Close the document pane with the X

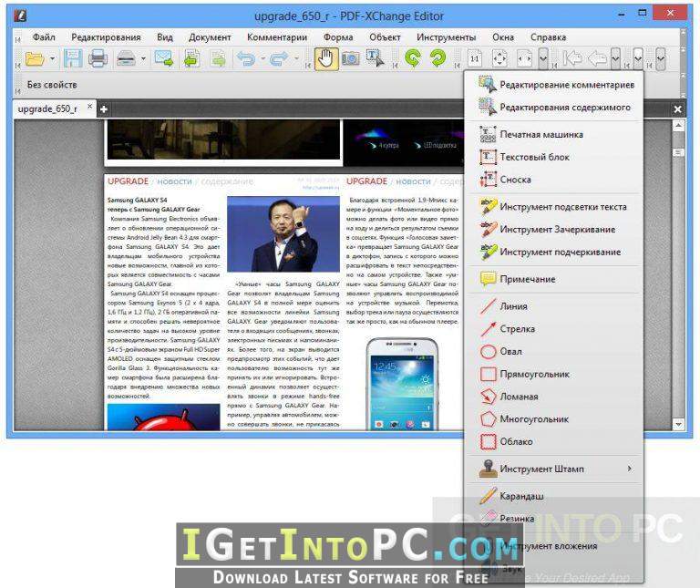pos(678,108)
